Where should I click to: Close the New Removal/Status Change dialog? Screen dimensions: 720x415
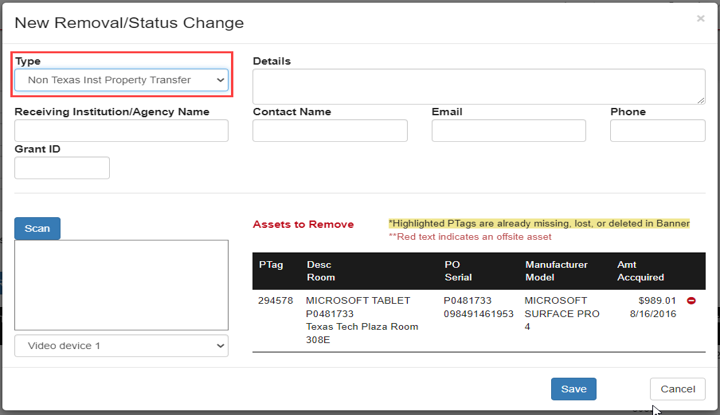[x=700, y=18]
